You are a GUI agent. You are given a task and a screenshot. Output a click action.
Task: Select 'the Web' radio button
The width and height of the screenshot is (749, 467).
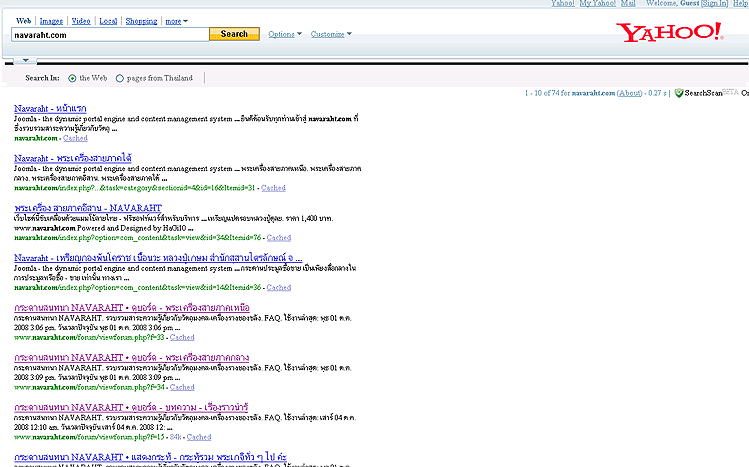(x=72, y=78)
